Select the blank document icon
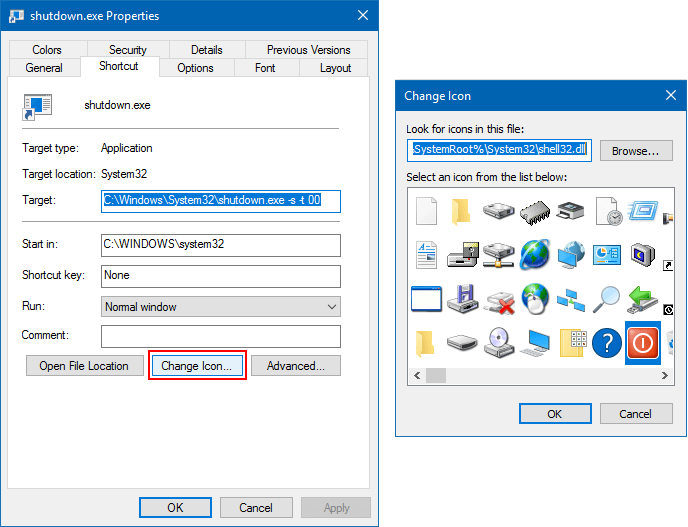The width and height of the screenshot is (688, 527). coord(426,211)
